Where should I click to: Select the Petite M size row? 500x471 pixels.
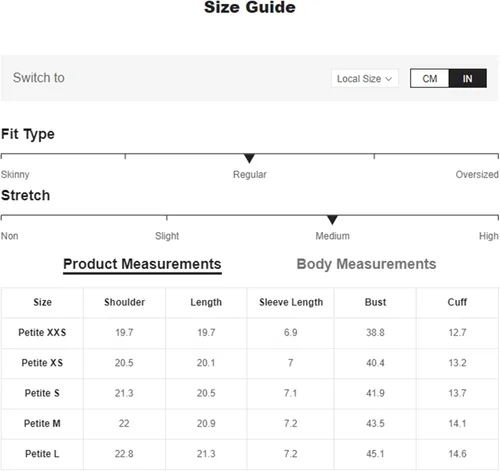pos(250,424)
